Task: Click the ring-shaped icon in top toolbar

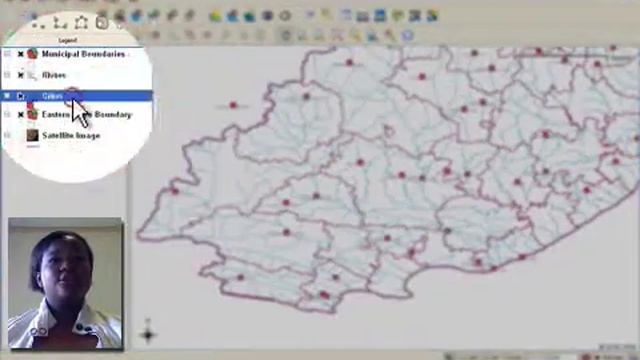Action: [285, 16]
